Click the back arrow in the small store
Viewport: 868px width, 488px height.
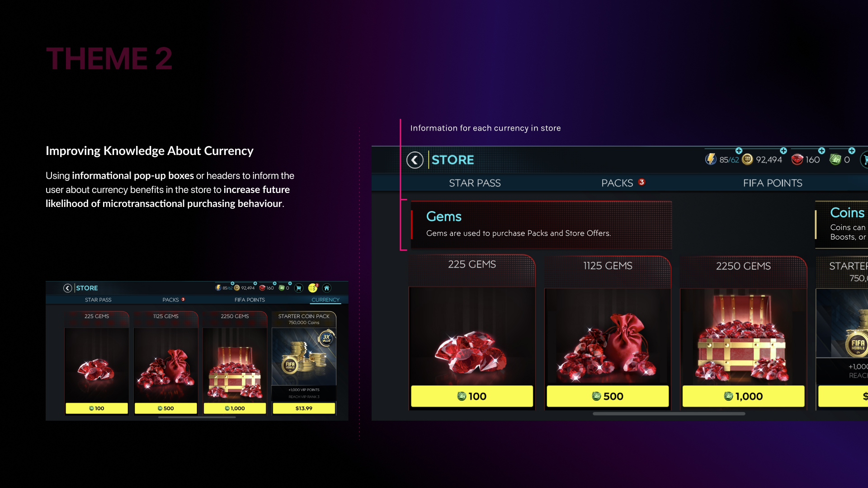coord(67,288)
